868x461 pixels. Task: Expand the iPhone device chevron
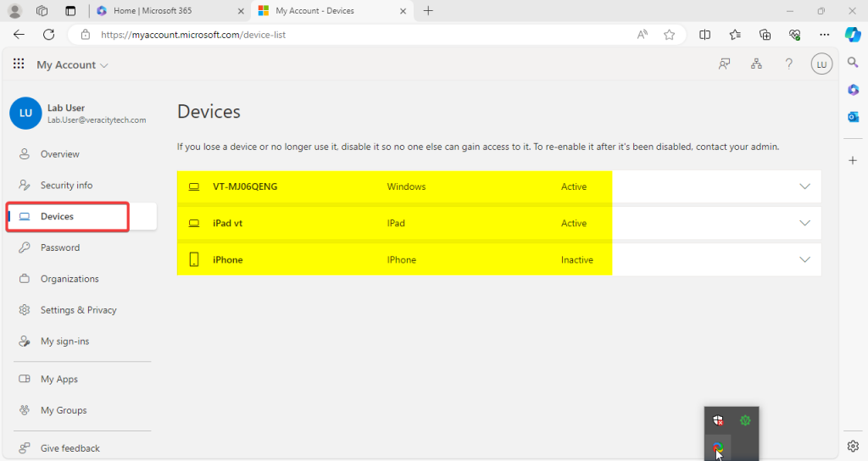(804, 259)
